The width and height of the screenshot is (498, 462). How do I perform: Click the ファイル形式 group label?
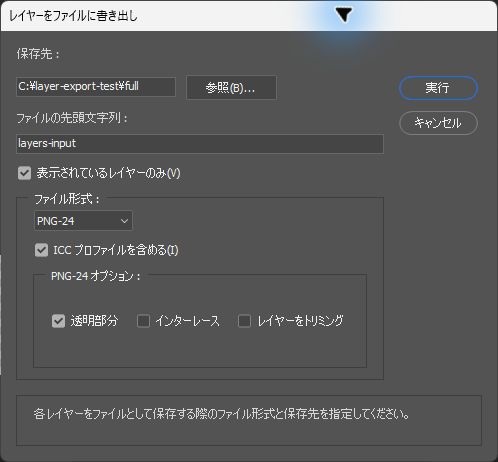point(67,199)
